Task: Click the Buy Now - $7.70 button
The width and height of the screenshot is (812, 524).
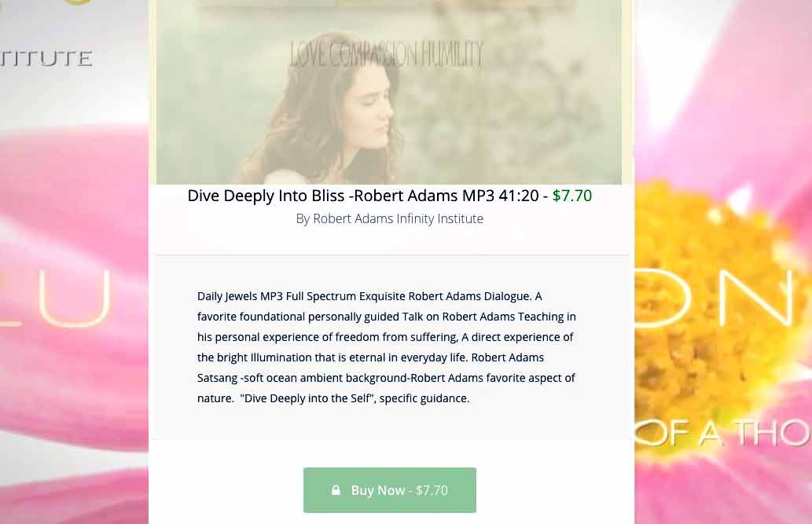Action: (389, 490)
